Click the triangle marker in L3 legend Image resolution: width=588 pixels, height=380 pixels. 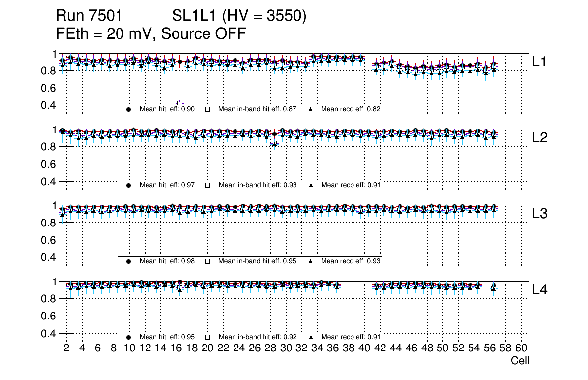point(311,261)
